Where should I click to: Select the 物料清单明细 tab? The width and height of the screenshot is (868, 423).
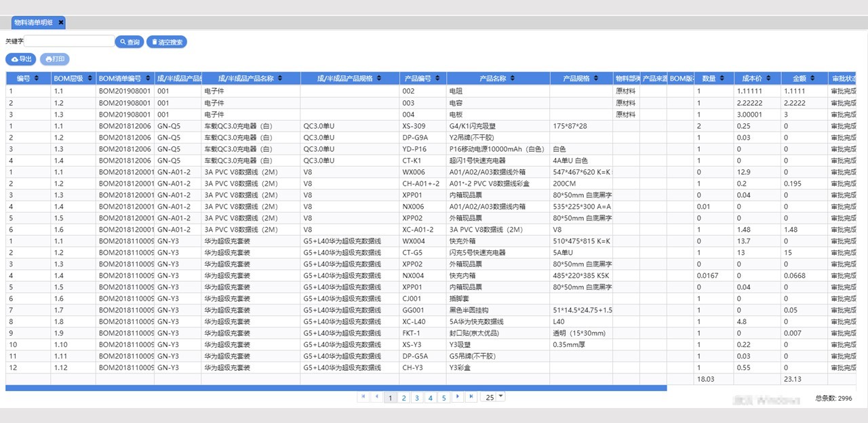coord(34,22)
